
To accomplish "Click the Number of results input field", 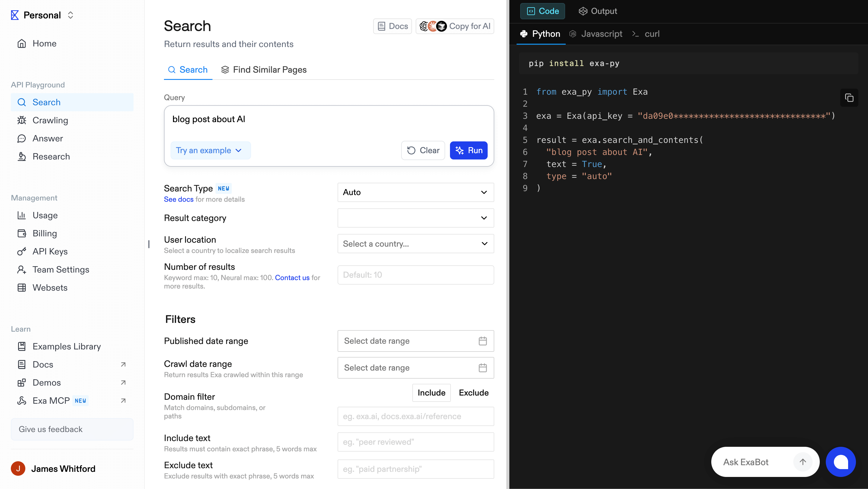I will [x=415, y=275].
